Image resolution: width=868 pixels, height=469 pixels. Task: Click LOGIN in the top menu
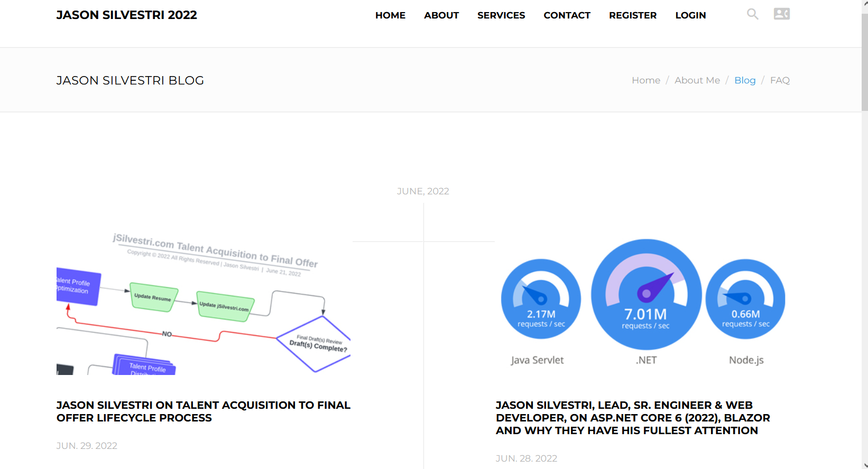(x=690, y=15)
